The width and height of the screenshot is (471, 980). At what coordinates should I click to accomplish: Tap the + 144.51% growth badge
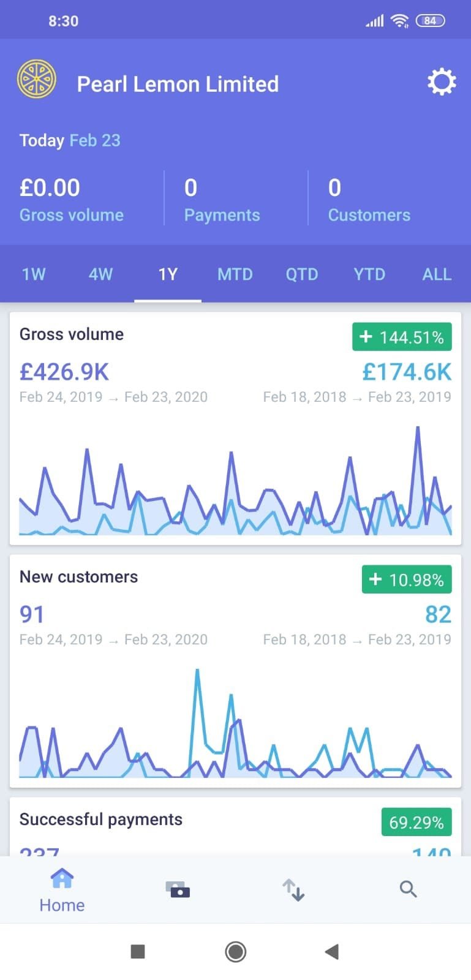pyautogui.click(x=402, y=337)
